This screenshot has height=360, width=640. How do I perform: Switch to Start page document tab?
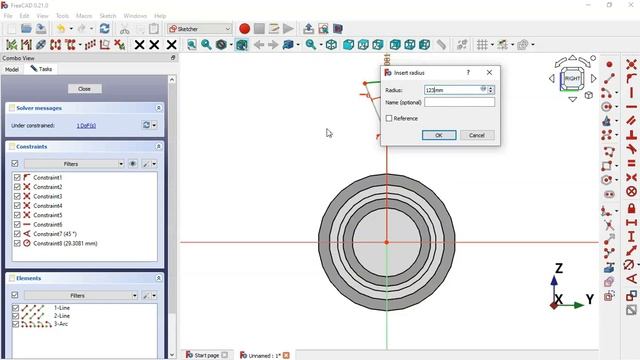pyautogui.click(x=207, y=355)
